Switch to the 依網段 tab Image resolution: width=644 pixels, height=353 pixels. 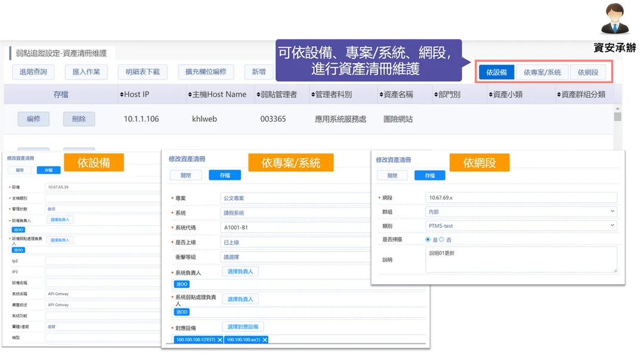click(x=588, y=72)
